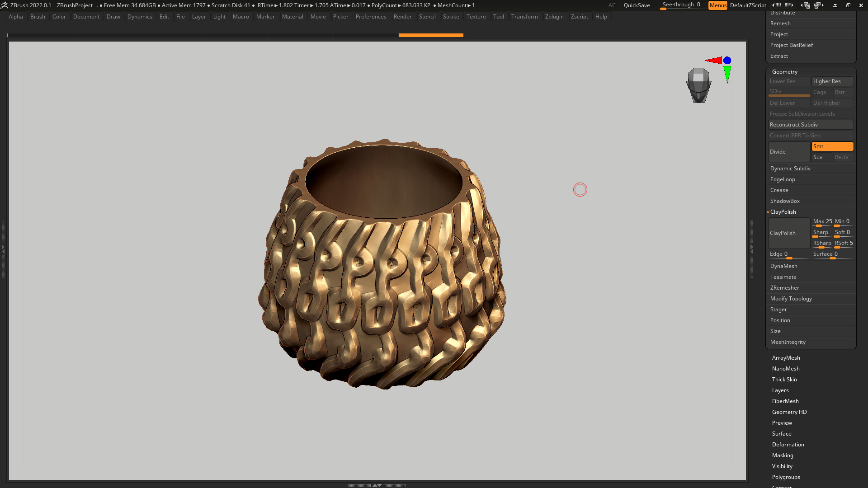
Task: Open the bottom tray arrows handle
Action: [x=377, y=485]
